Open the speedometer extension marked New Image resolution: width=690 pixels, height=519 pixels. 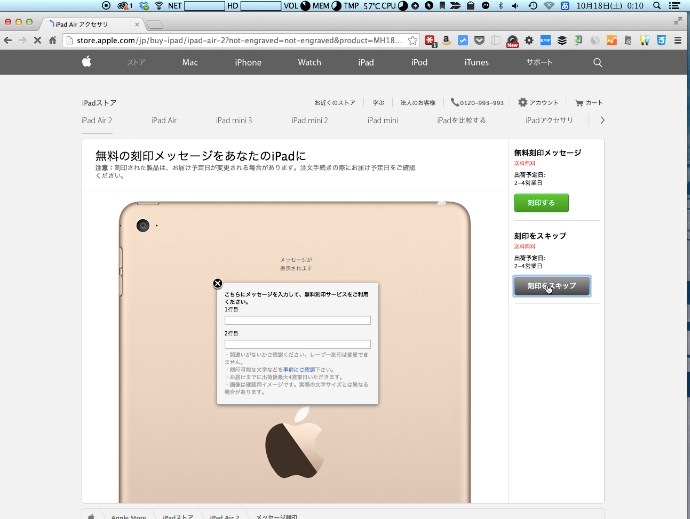(x=512, y=41)
